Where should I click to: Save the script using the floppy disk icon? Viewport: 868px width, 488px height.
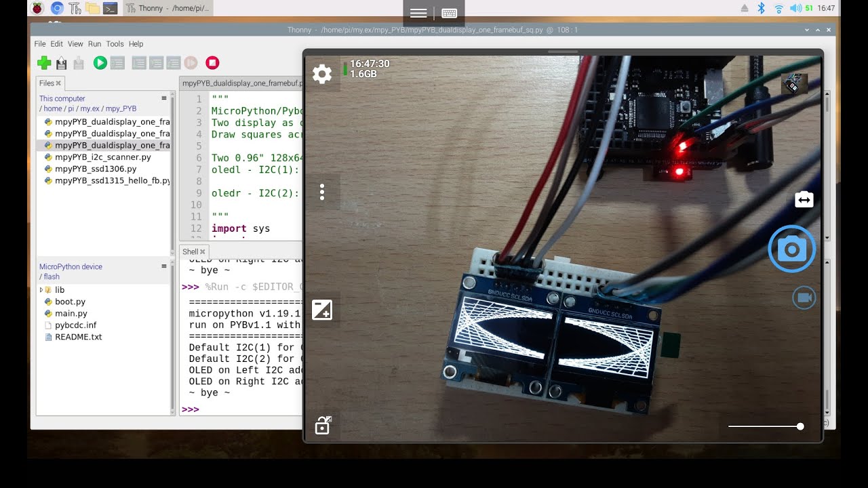pyautogui.click(x=60, y=62)
